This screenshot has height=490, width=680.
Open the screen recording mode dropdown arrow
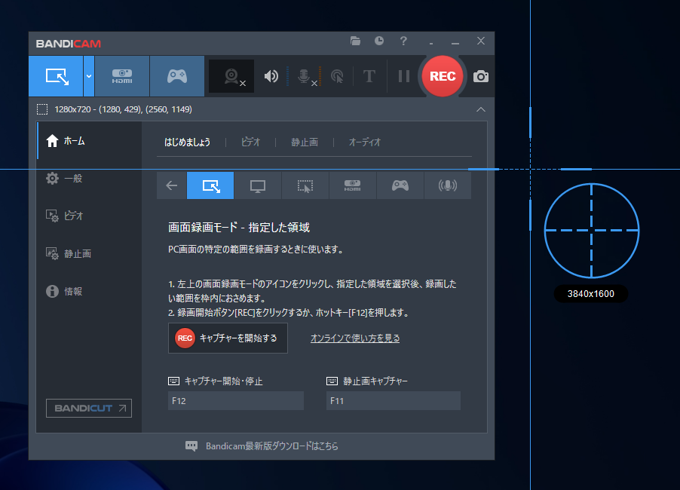click(x=89, y=76)
